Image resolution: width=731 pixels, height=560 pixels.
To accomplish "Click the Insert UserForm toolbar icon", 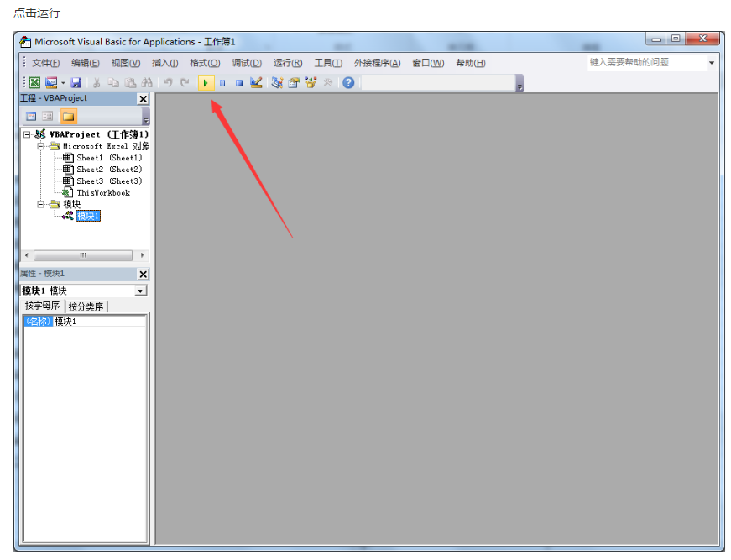I will [x=51, y=83].
